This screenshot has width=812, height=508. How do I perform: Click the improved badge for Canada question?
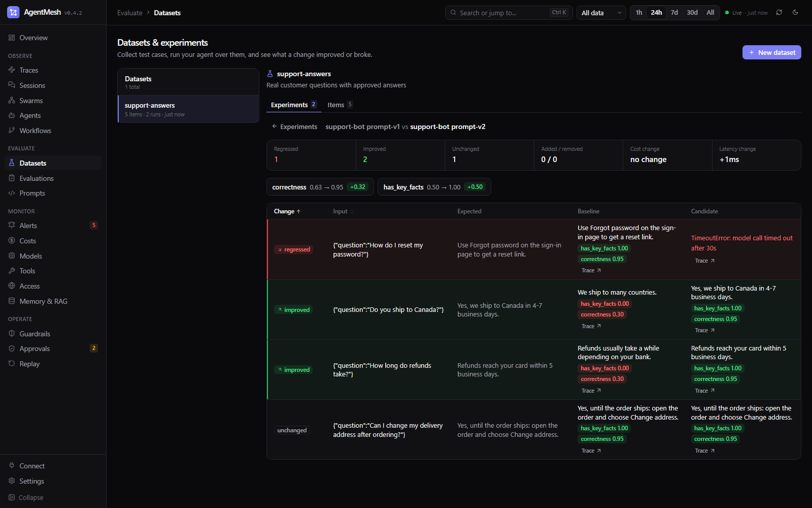point(293,310)
